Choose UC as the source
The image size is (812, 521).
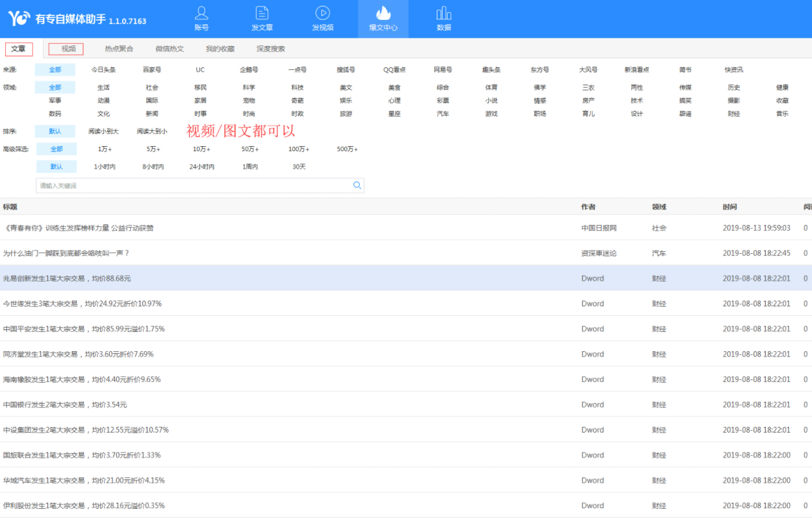tap(200, 70)
